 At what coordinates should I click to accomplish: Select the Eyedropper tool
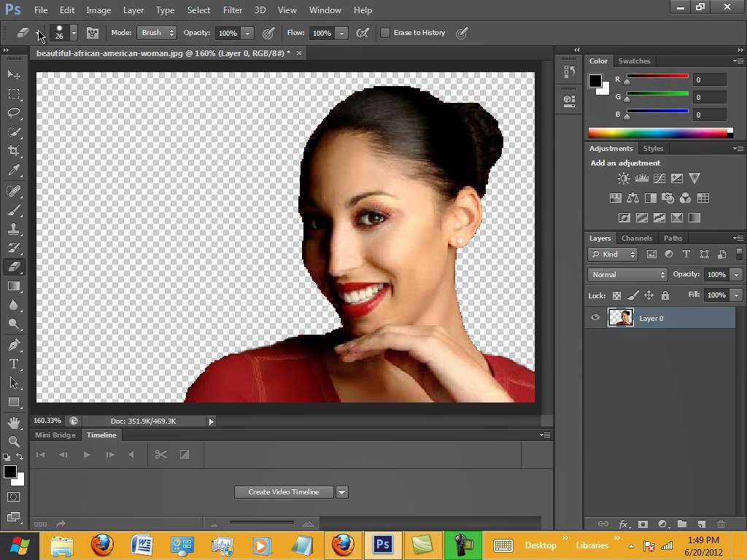tap(14, 170)
